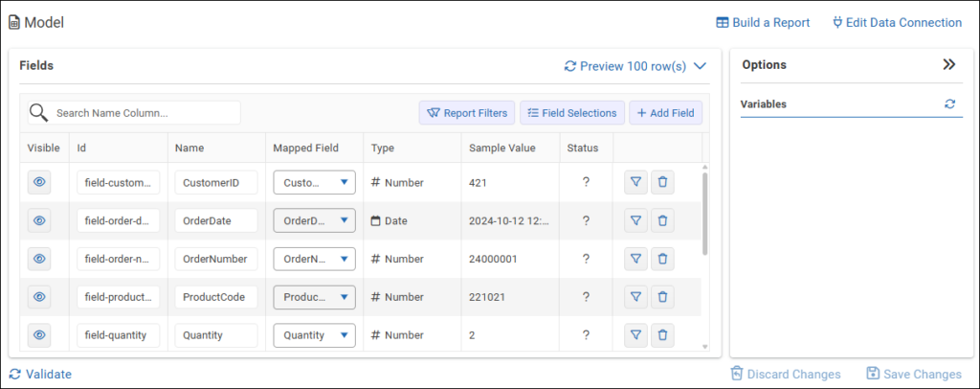Open the Field Selections option
Viewport: 980px width, 389px height.
coord(572,113)
